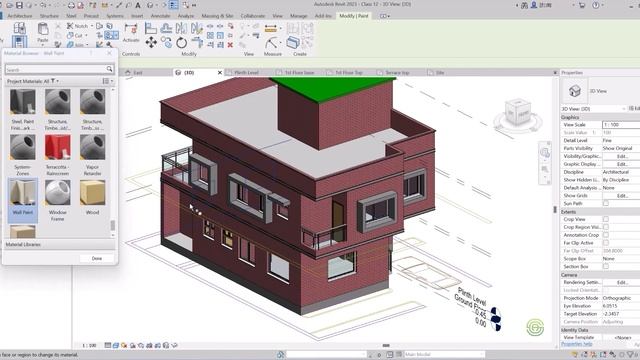Viewport: 640px width, 360px height.
Task: Select the Wall Paint material swatch
Action: click(23, 200)
